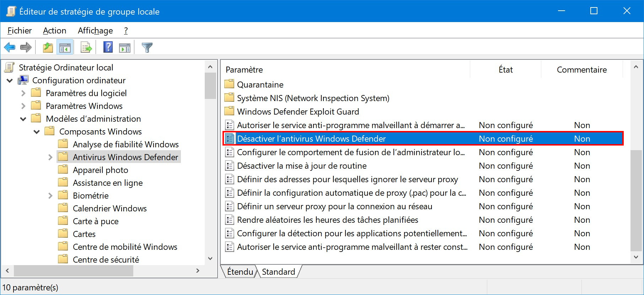
Task: Click the folder icon beside Carte à puce
Action: tap(63, 221)
